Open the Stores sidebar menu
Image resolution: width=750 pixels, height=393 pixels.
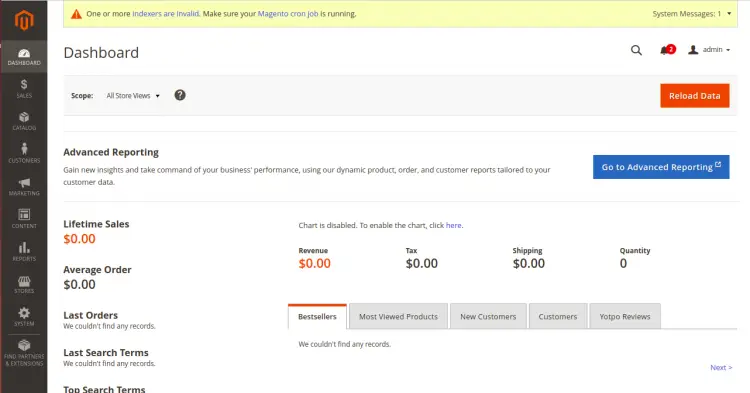point(24,284)
